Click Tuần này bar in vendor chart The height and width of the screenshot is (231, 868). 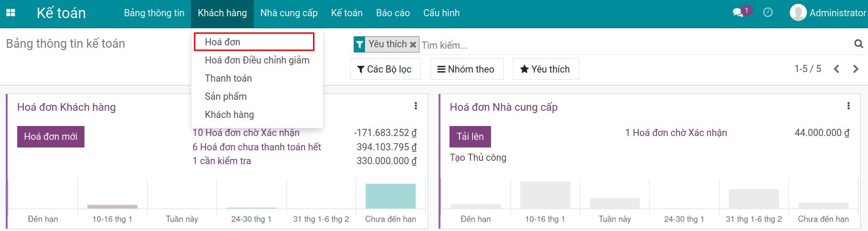pyautogui.click(x=615, y=203)
